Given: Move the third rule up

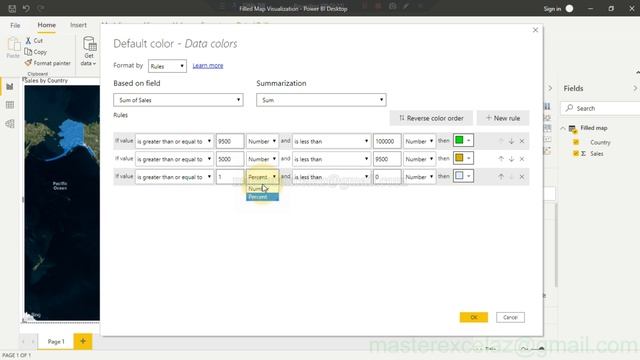Looking at the screenshot, I should (x=501, y=177).
